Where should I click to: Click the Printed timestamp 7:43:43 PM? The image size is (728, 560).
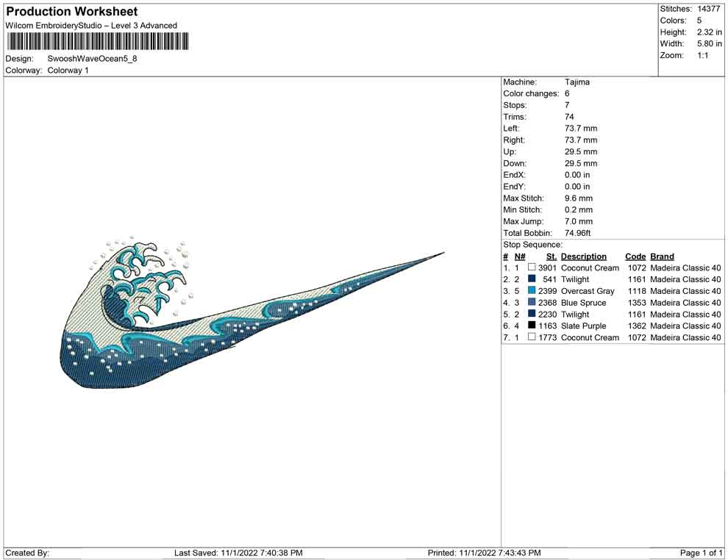tap(520, 553)
